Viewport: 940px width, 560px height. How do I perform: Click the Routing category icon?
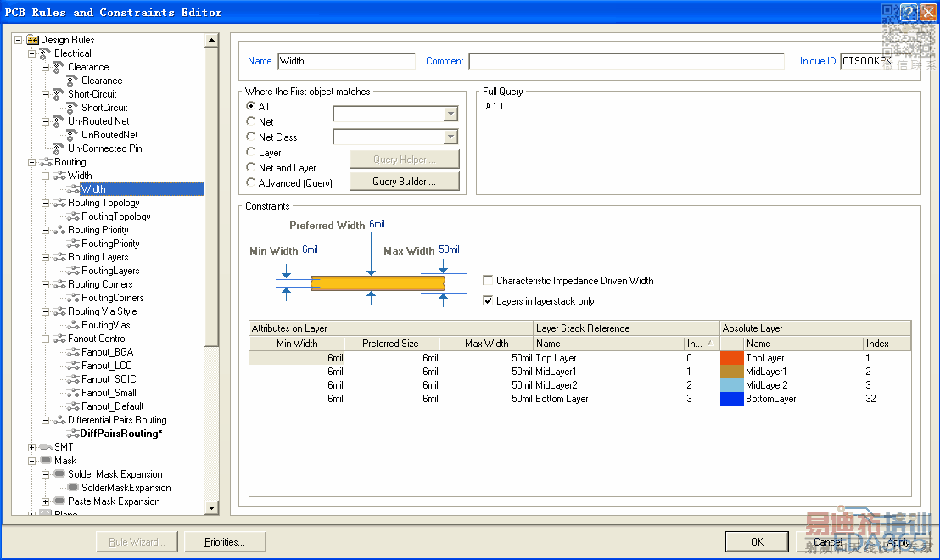click(x=46, y=162)
